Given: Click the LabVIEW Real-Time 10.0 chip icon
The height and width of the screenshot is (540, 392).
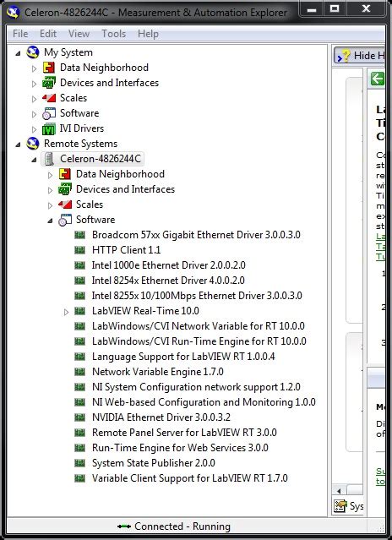Looking at the screenshot, I should coord(80,311).
